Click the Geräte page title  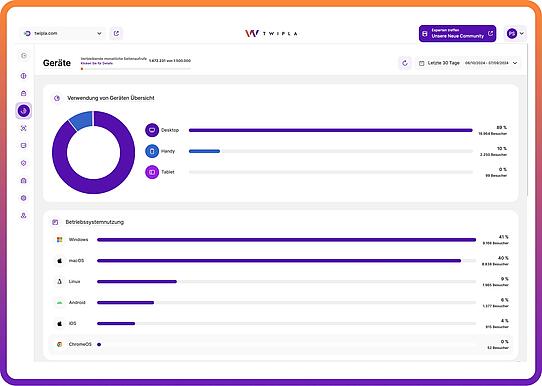[x=57, y=63]
